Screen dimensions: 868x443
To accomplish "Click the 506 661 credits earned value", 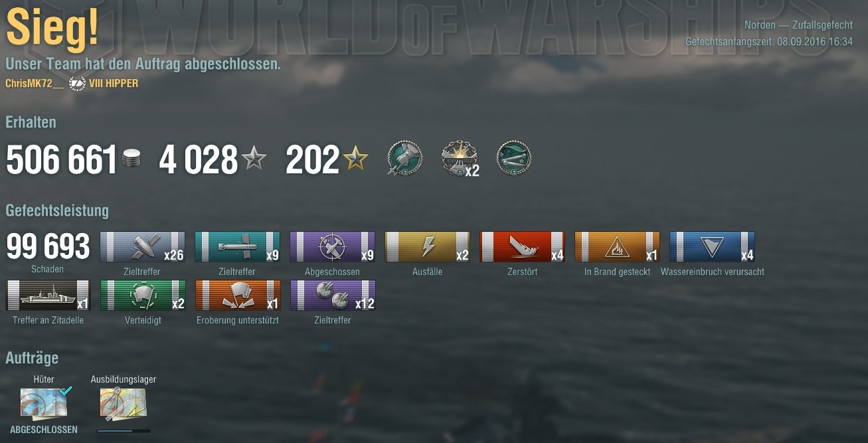I will coord(62,160).
